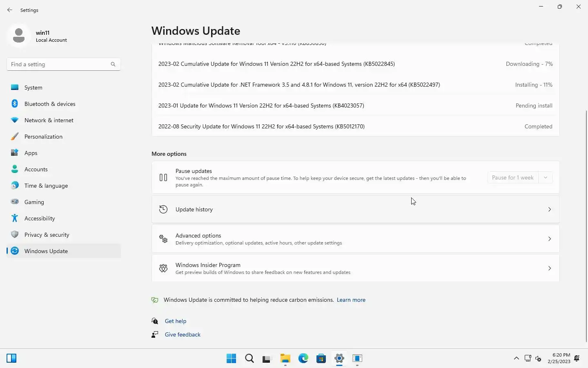
Task: Click the Windows Update sync icon in sidebar
Action: coord(15,251)
